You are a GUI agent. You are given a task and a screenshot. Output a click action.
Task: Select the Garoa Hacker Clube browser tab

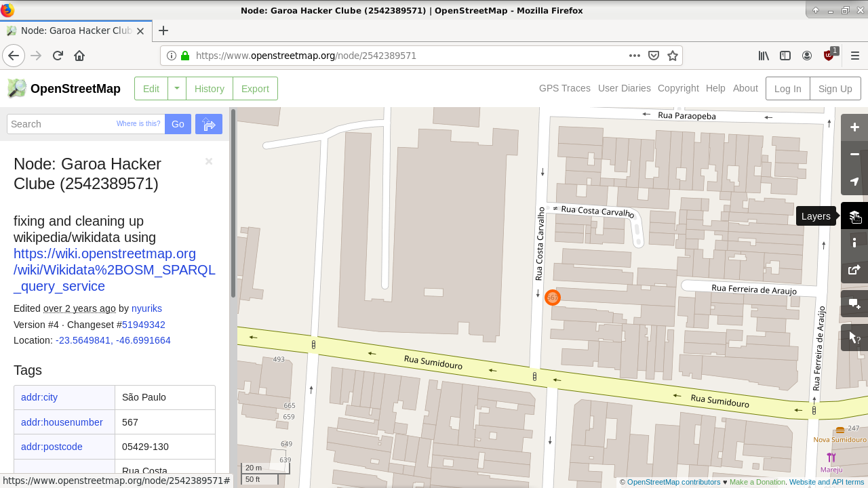click(x=75, y=30)
